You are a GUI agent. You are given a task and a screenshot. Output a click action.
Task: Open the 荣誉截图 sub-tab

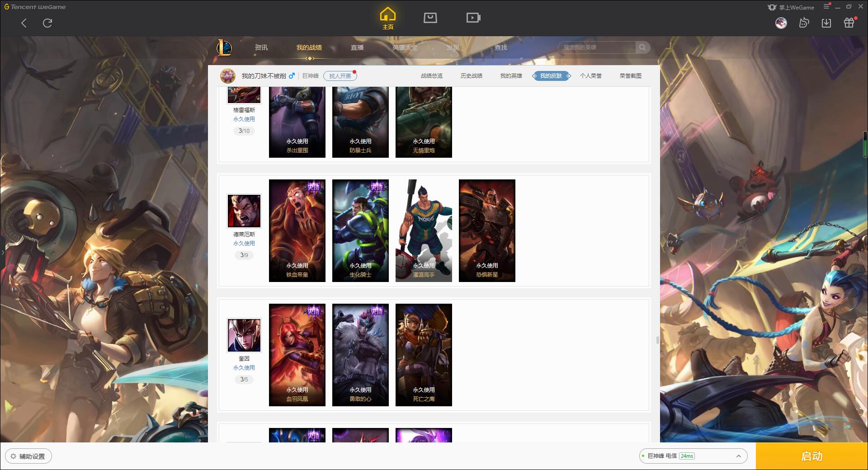(x=631, y=76)
